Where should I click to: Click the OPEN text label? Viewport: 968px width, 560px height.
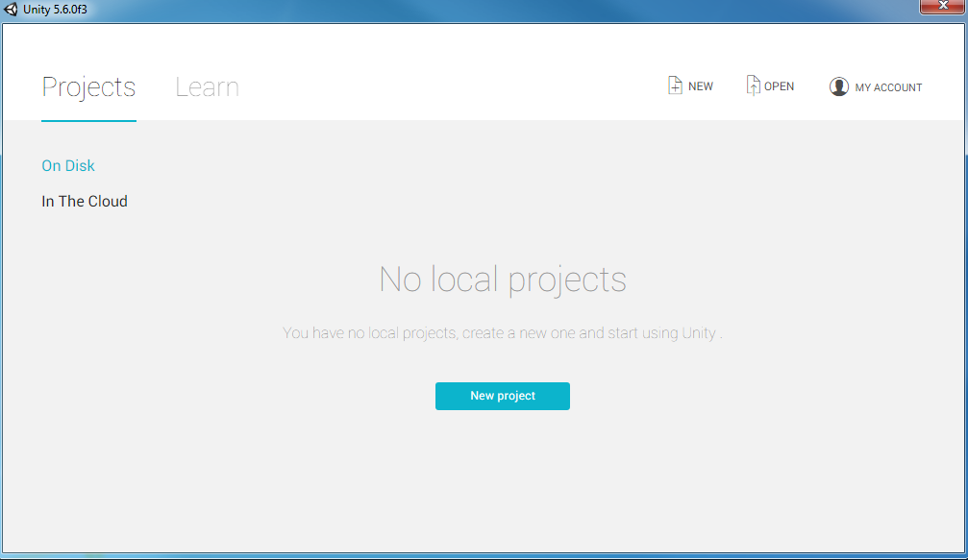(779, 86)
